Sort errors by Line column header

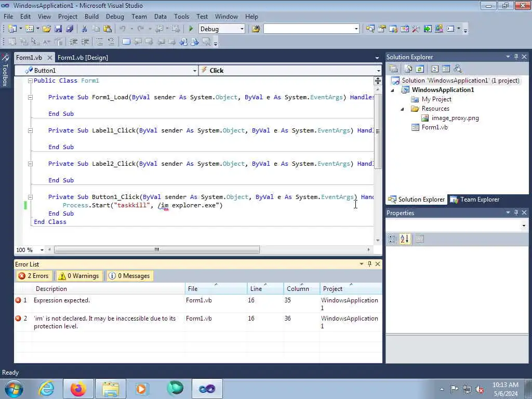[265, 289]
